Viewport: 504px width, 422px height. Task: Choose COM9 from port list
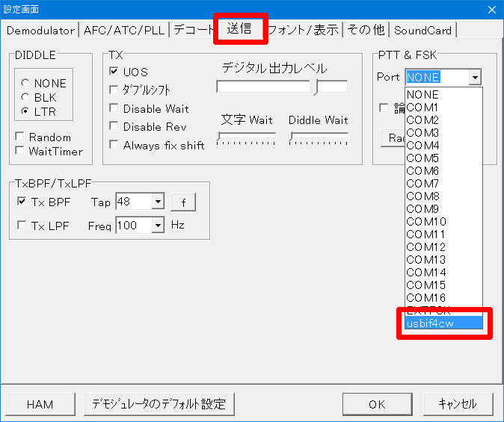coord(443,208)
